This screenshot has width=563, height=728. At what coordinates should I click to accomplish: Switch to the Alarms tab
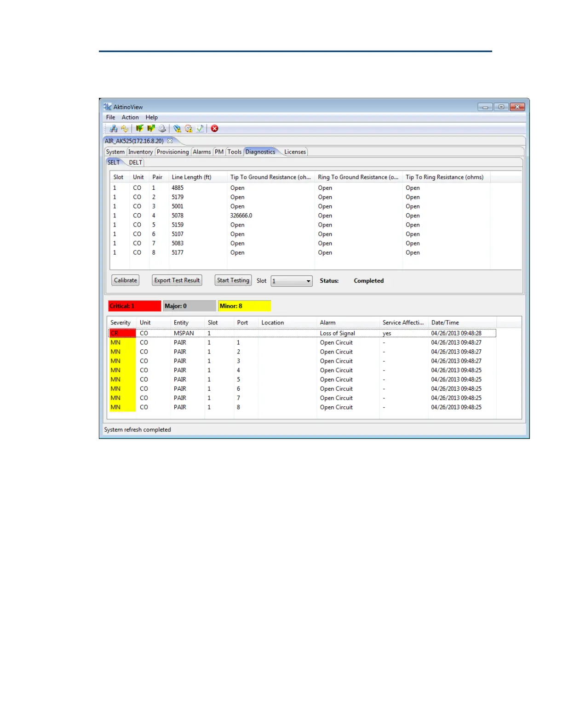coord(202,152)
